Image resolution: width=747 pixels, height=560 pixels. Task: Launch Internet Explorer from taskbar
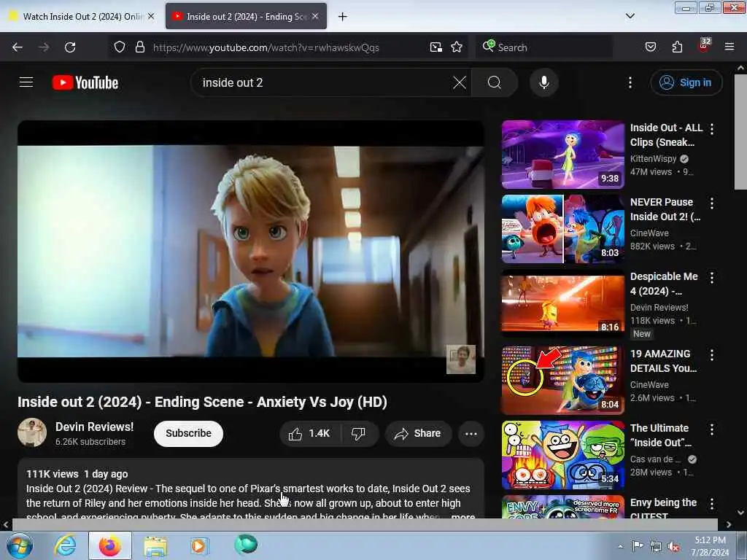(x=65, y=545)
